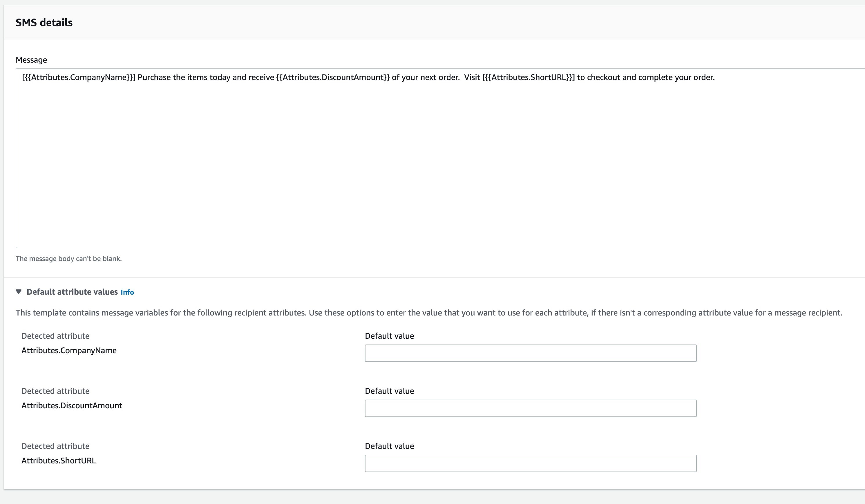Focus the DiscountAmount default value field
The image size is (865, 504).
pos(530,408)
